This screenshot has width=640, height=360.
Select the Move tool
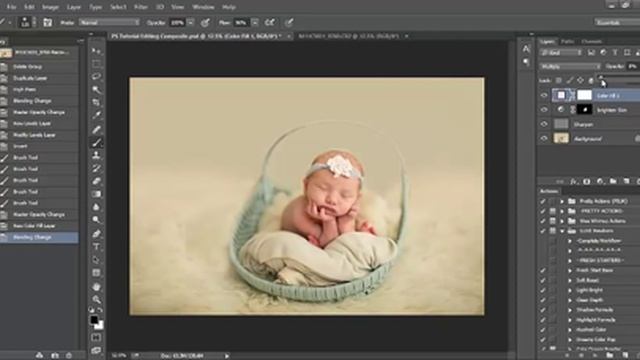click(96, 51)
